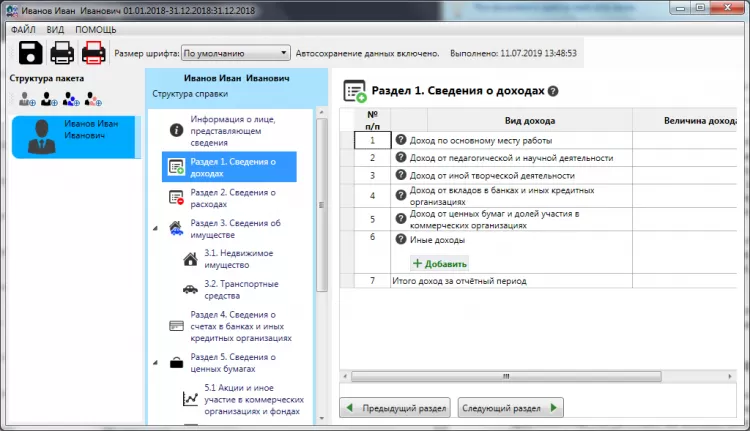Click up arrow of structure tree scrollbar
The height and width of the screenshot is (431, 750).
coord(321,112)
